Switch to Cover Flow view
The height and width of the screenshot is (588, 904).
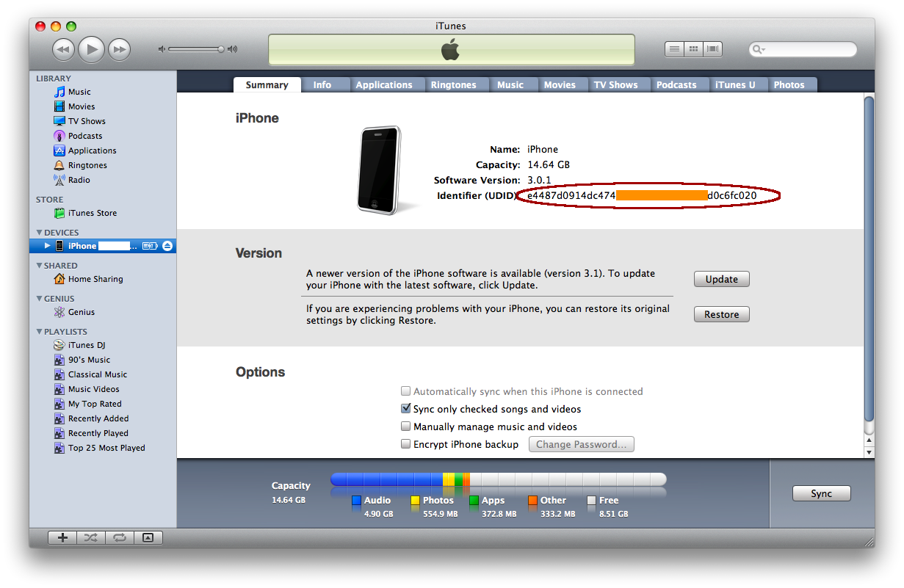712,49
